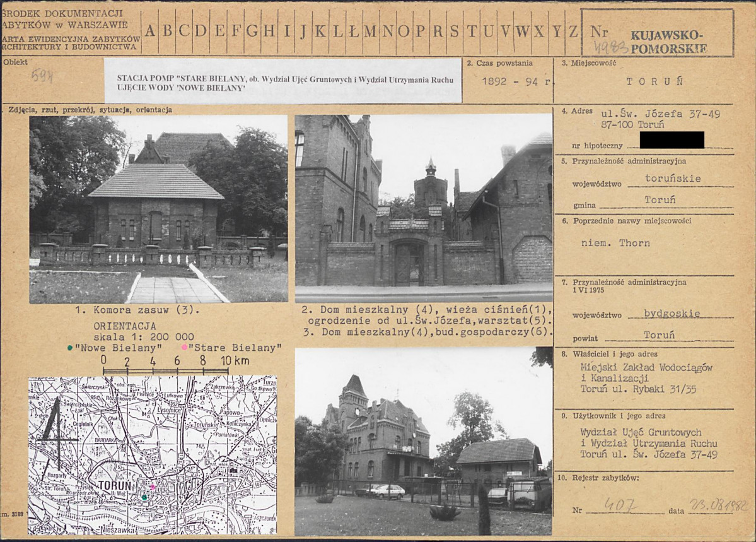Click the 10 km scale bar
Viewport: 756px width, 542px height.
pyautogui.click(x=165, y=370)
